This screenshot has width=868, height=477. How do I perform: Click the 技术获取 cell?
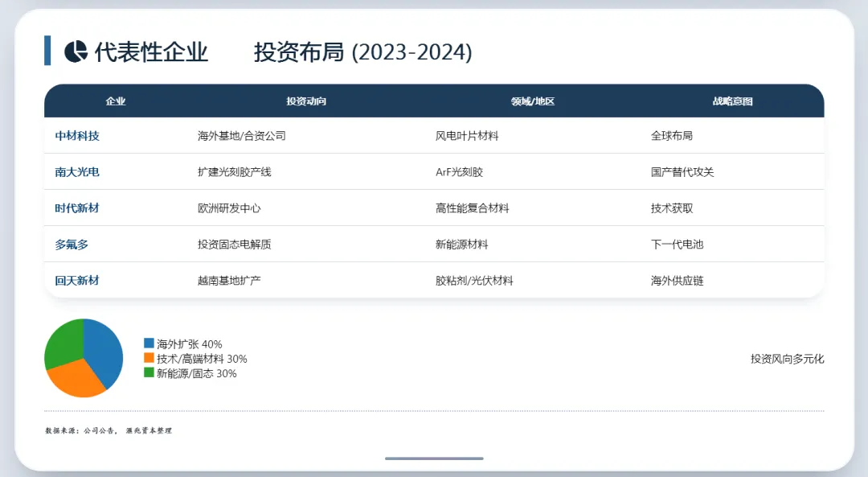pos(671,208)
